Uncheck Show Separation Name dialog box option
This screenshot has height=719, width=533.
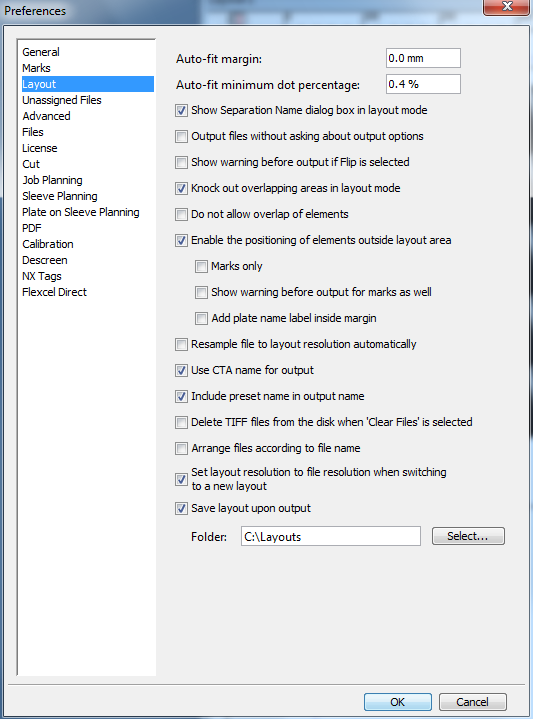coord(181,111)
